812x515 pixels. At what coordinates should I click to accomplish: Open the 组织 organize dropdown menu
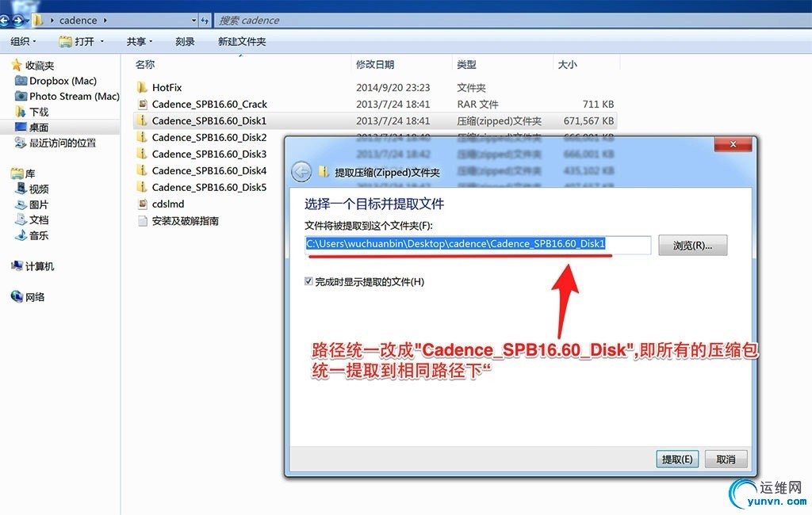[x=23, y=41]
